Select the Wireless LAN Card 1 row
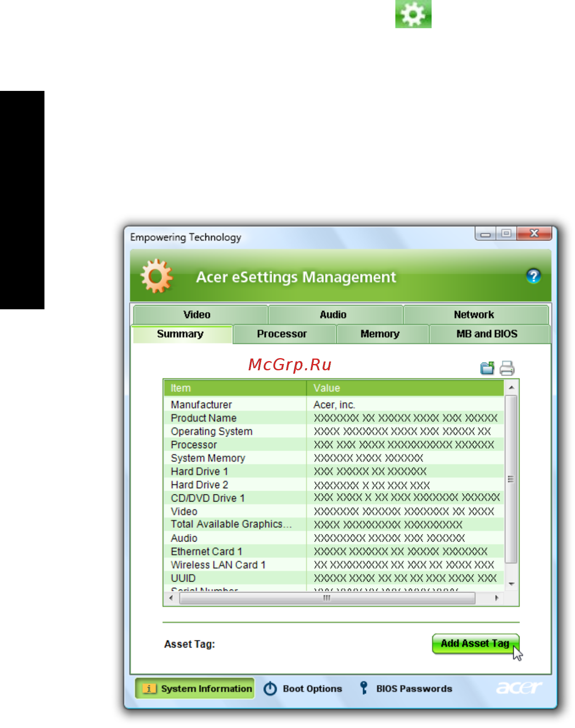Viewport: 575px width, 728px height. 334,565
